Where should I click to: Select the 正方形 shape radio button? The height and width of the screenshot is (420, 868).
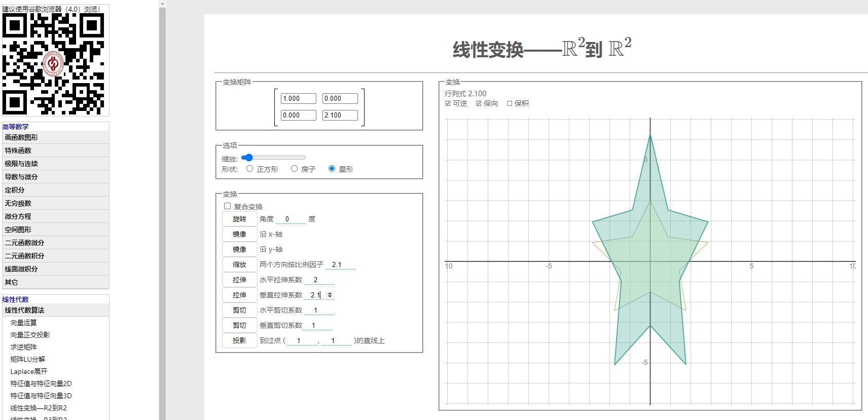[249, 169]
